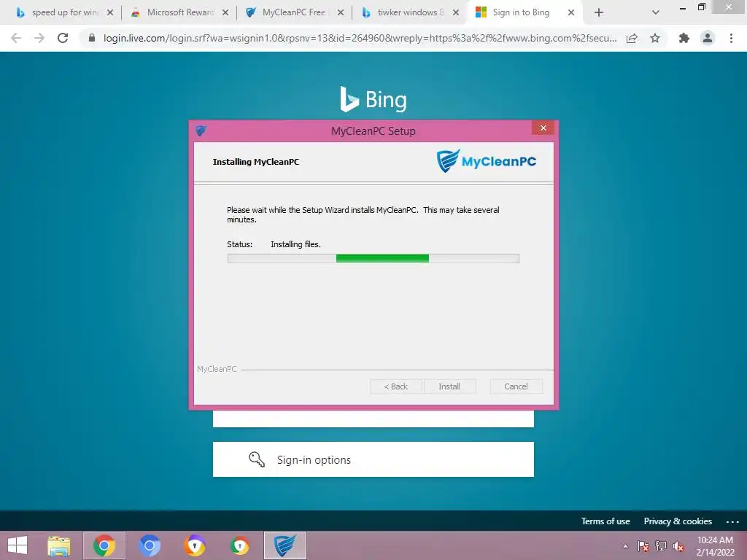Go forward to the next page
Image resolution: width=747 pixels, height=560 pixels.
[x=39, y=38]
